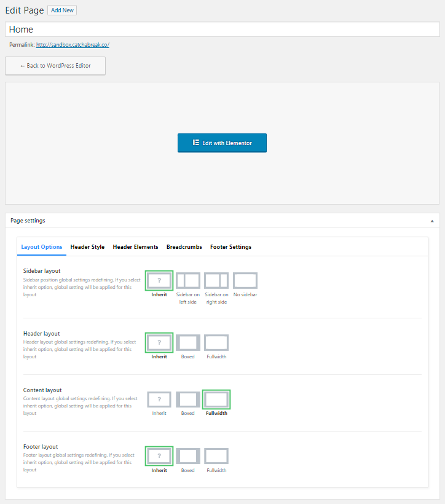The height and width of the screenshot is (504, 445).
Task: Set Footer layout to Boxed option
Action: click(188, 456)
